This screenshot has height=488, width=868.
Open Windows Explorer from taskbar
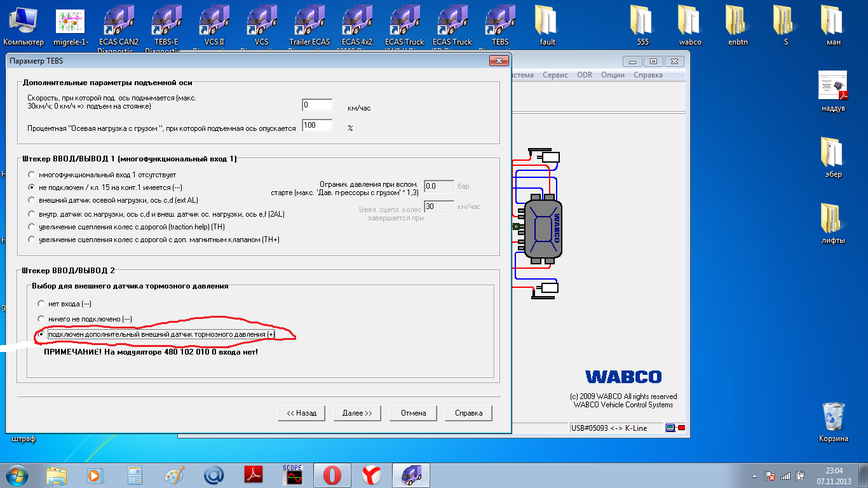[x=56, y=475]
